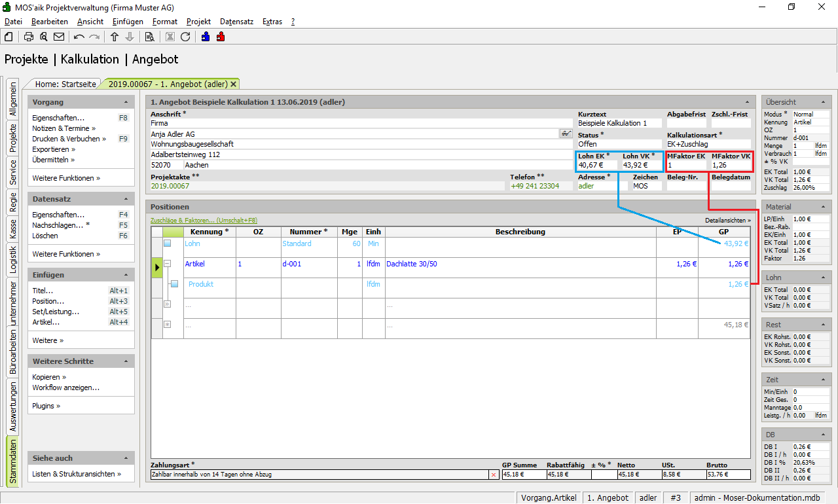
Task: Click the print icon in toolbar
Action: pos(29,37)
